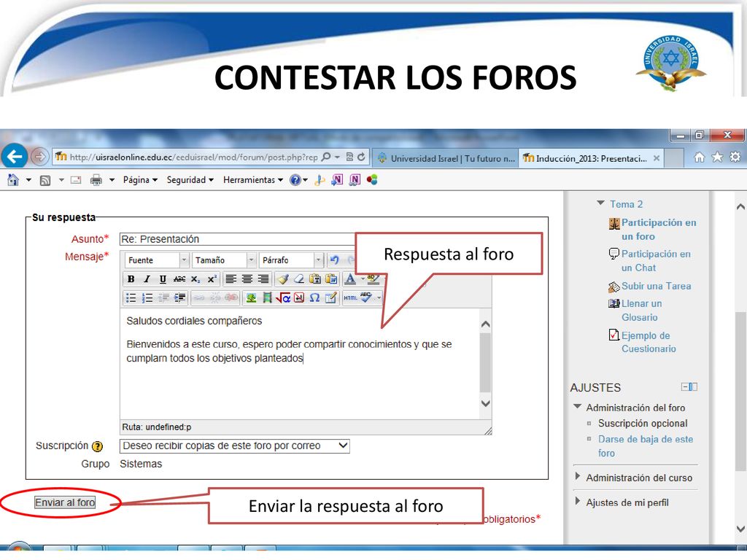Insert an image using the picture icon
The width and height of the screenshot is (747, 560).
click(251, 298)
